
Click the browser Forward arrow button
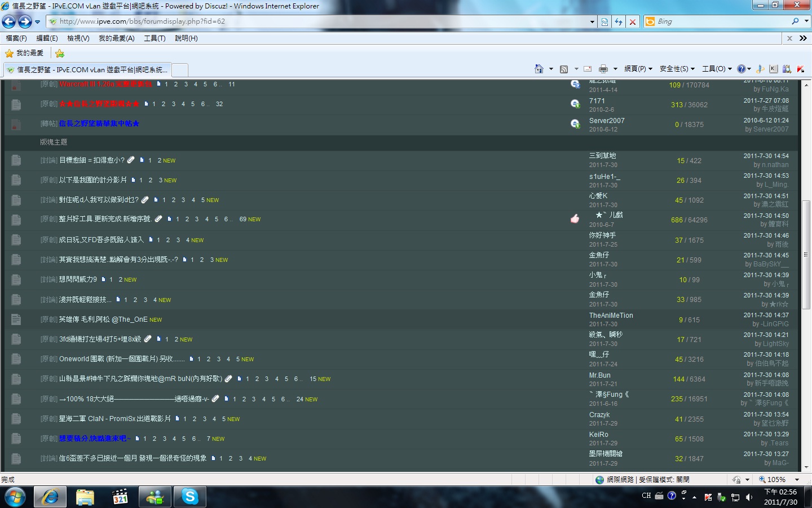click(25, 21)
